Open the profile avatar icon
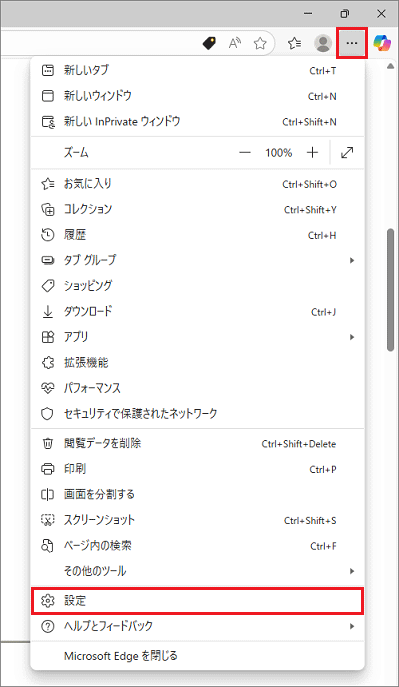The image size is (399, 687). pyautogui.click(x=323, y=43)
